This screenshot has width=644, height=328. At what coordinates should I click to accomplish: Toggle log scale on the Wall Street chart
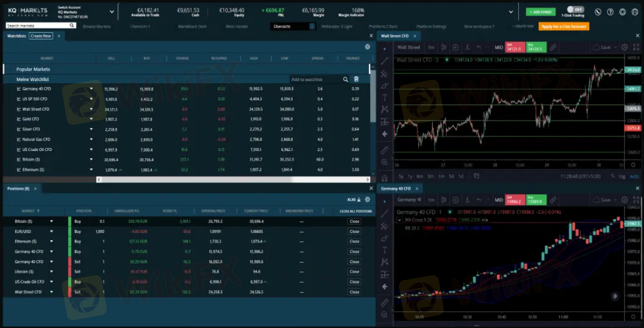pos(622,176)
